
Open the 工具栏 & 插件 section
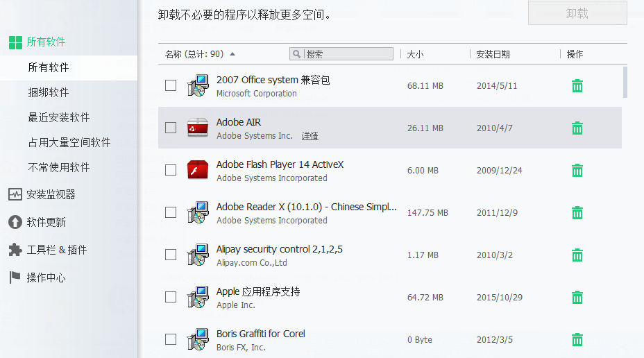(x=57, y=250)
